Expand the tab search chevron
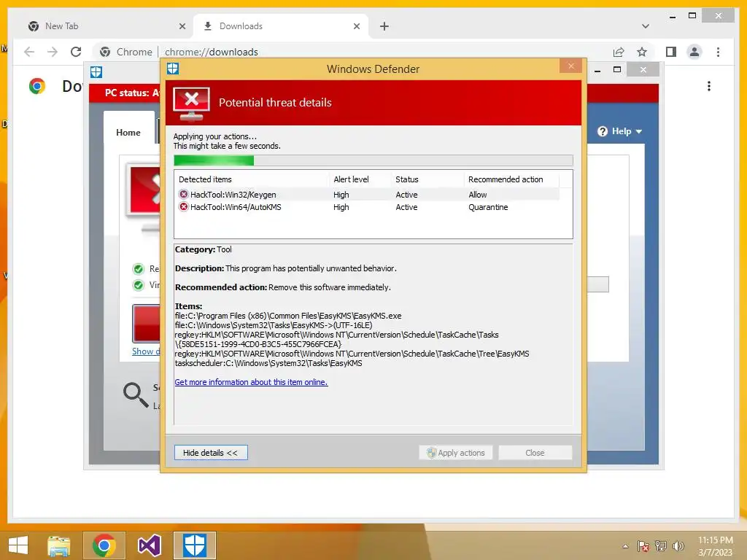 click(x=645, y=26)
